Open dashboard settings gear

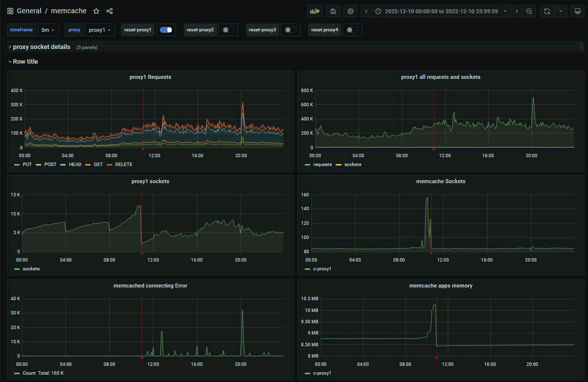click(x=350, y=11)
